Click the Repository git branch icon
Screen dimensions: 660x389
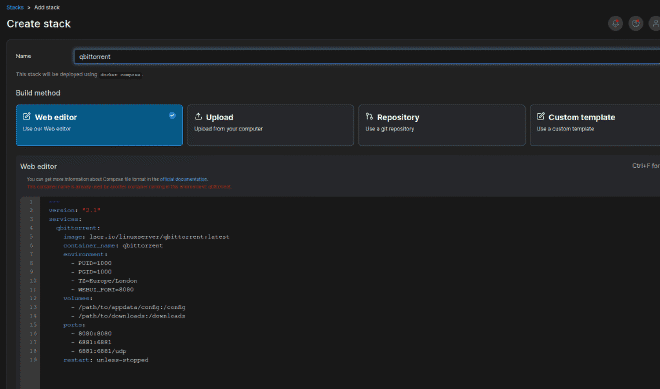click(369, 116)
